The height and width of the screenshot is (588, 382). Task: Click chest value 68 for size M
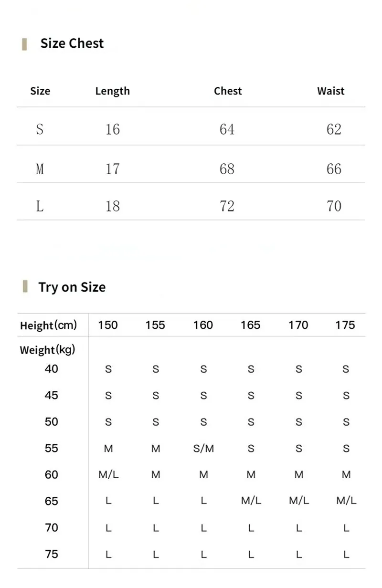(227, 169)
